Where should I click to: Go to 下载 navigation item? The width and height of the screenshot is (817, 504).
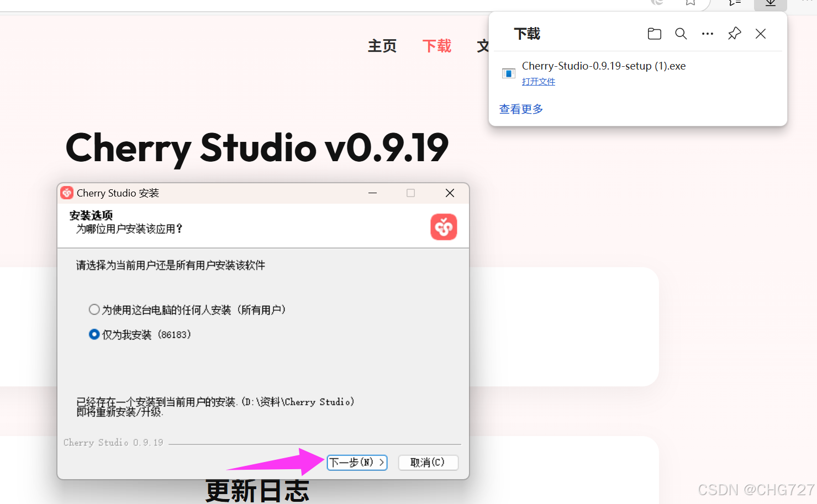tap(437, 46)
